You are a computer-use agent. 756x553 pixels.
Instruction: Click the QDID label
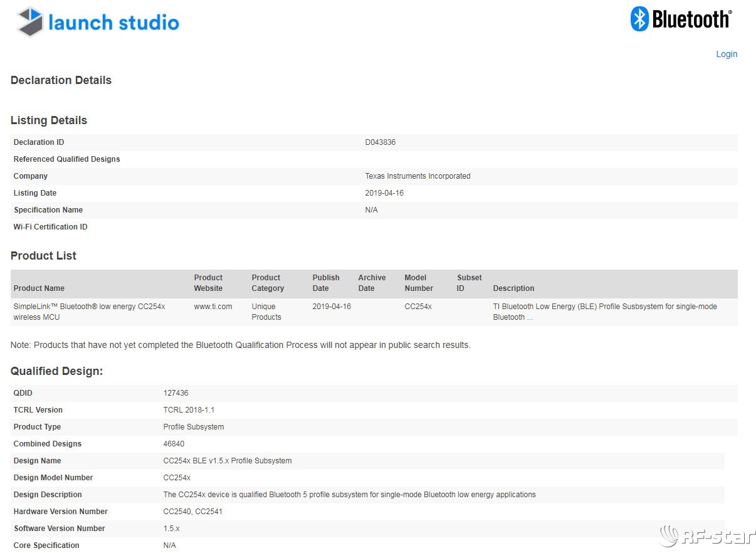coord(23,393)
